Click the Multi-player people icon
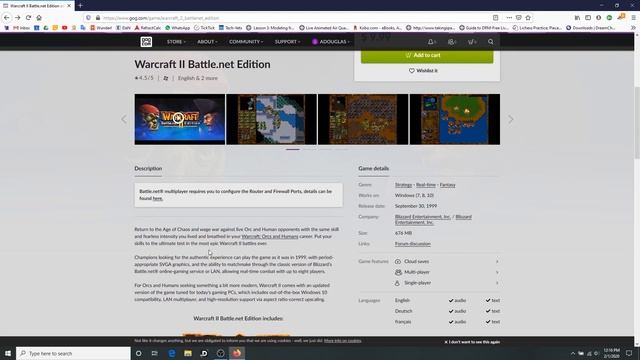The image size is (640, 360). pos(398,272)
